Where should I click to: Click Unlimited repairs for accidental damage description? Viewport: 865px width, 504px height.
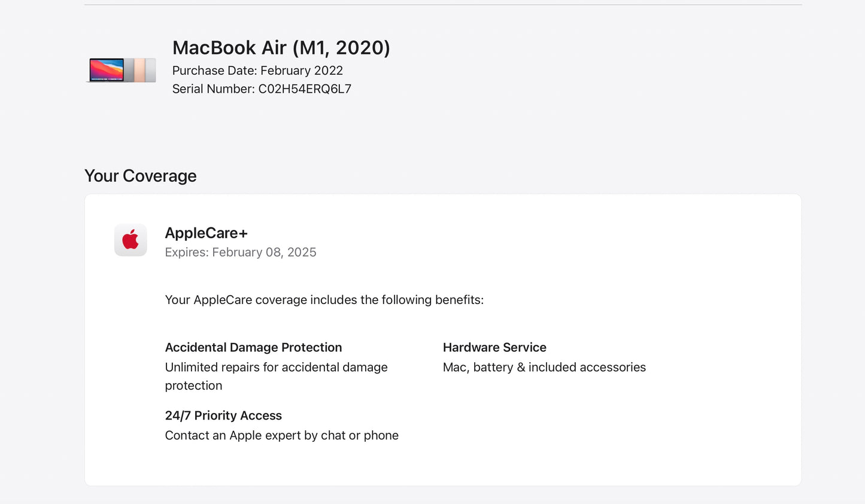pyautogui.click(x=276, y=368)
